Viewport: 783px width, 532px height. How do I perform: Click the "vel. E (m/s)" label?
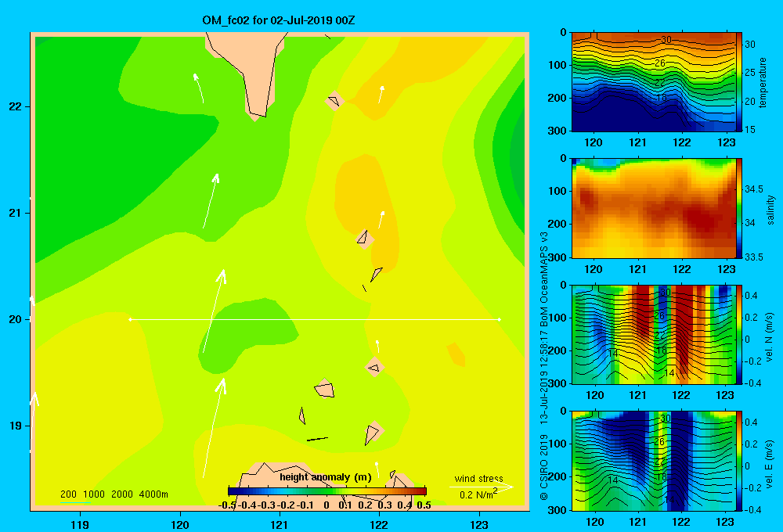click(x=769, y=464)
